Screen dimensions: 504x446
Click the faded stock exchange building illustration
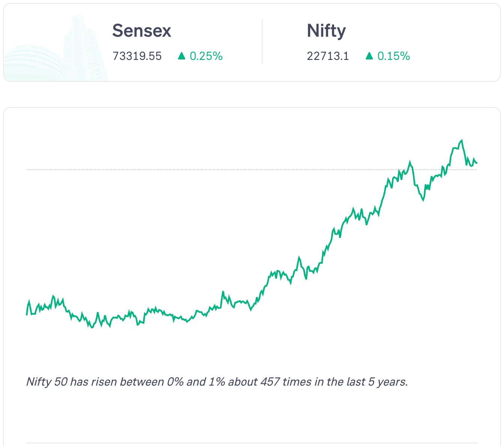pos(56,52)
